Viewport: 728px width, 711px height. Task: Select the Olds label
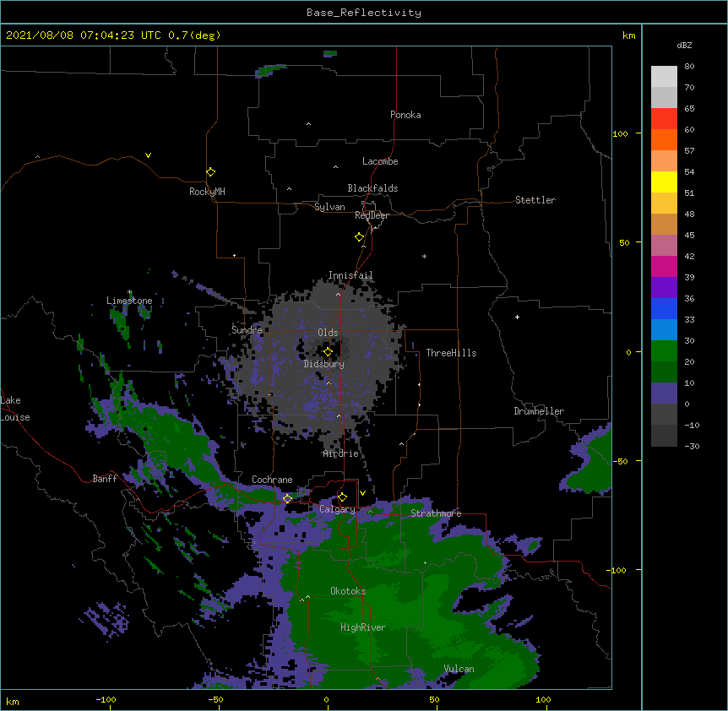tap(328, 333)
